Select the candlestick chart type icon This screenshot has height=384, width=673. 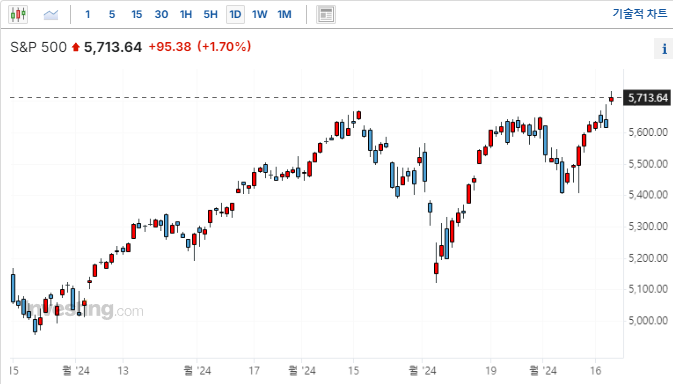(18, 15)
